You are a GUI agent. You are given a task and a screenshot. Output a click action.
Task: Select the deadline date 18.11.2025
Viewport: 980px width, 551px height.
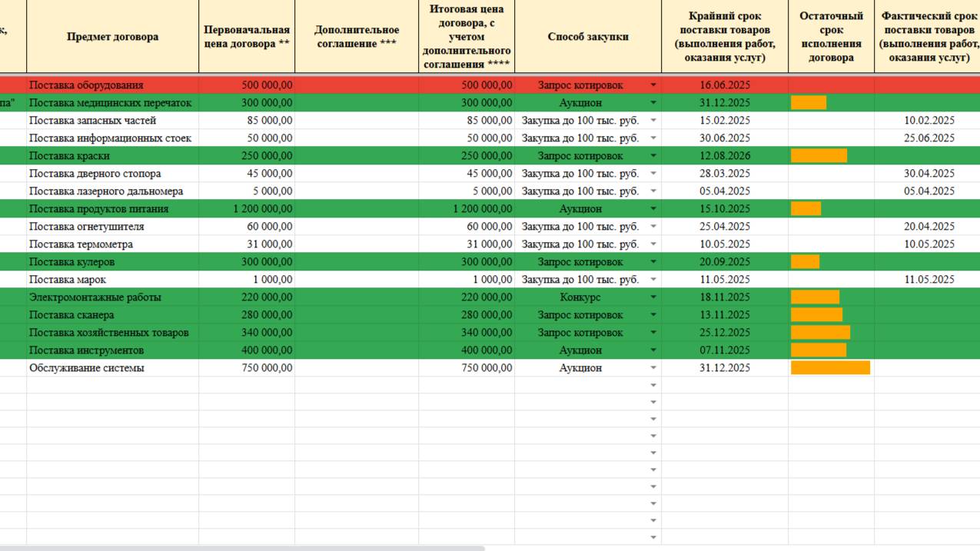click(725, 297)
